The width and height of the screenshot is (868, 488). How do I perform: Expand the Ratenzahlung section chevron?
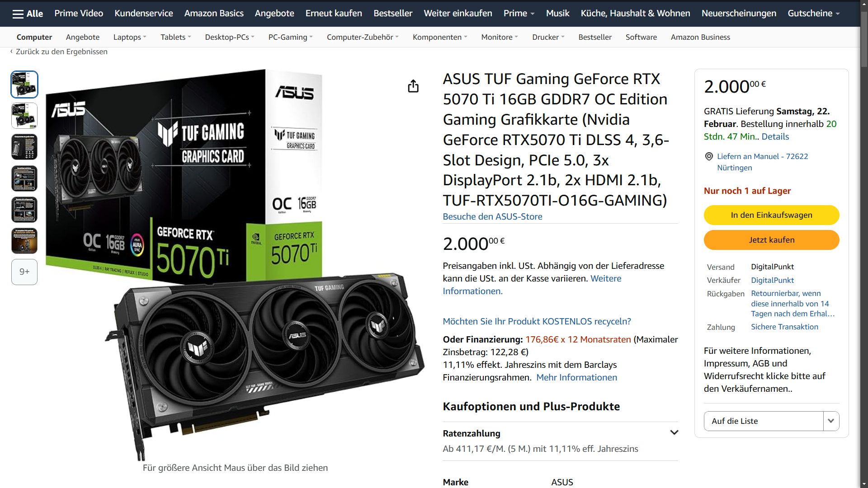[x=674, y=432]
